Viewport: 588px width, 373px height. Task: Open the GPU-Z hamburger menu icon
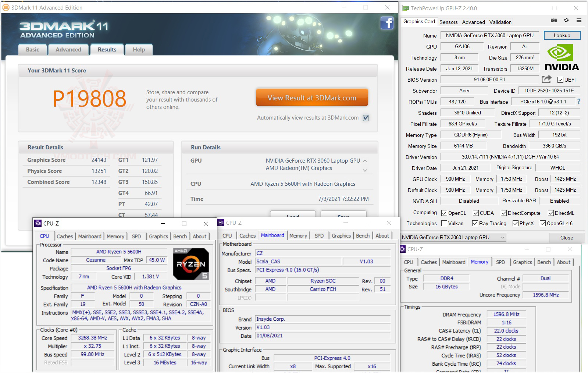tap(579, 21)
